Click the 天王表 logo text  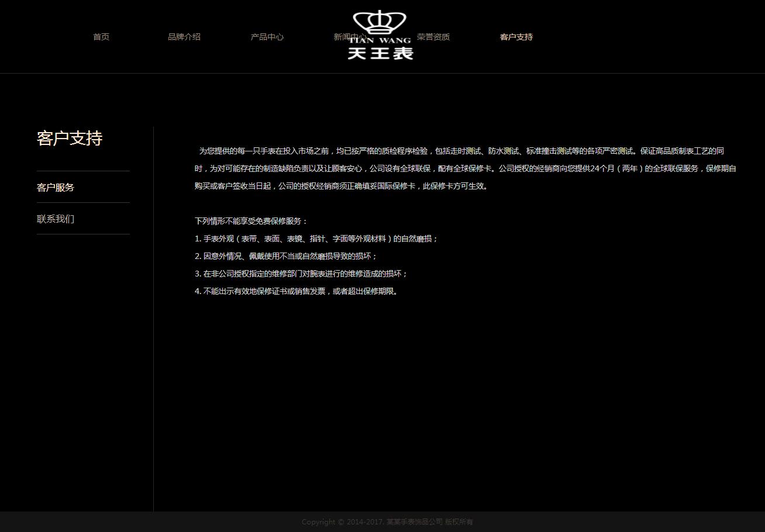tap(380, 53)
